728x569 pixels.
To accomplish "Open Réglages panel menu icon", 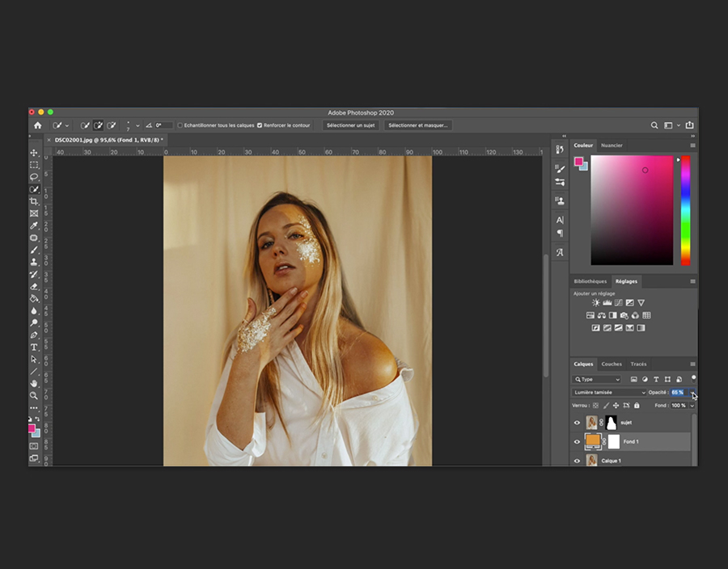I will (x=692, y=281).
